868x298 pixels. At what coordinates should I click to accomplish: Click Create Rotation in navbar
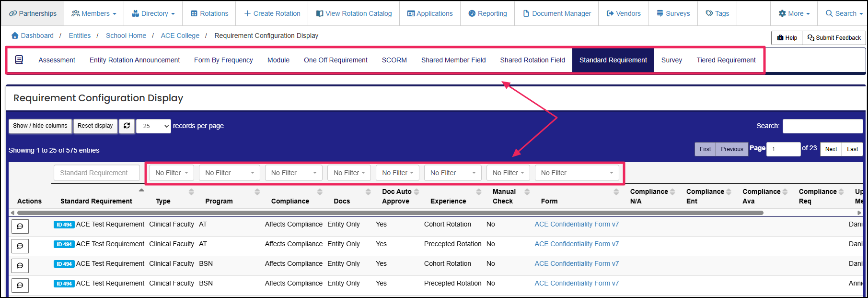(x=272, y=13)
